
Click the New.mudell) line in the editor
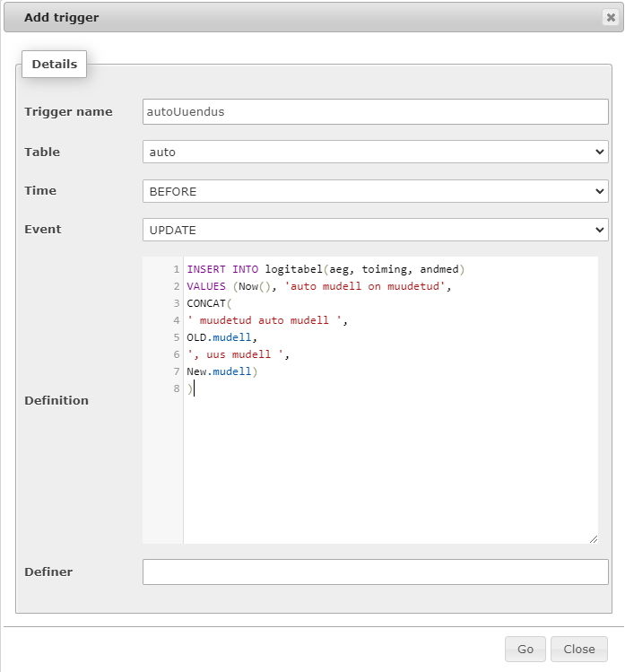[222, 371]
